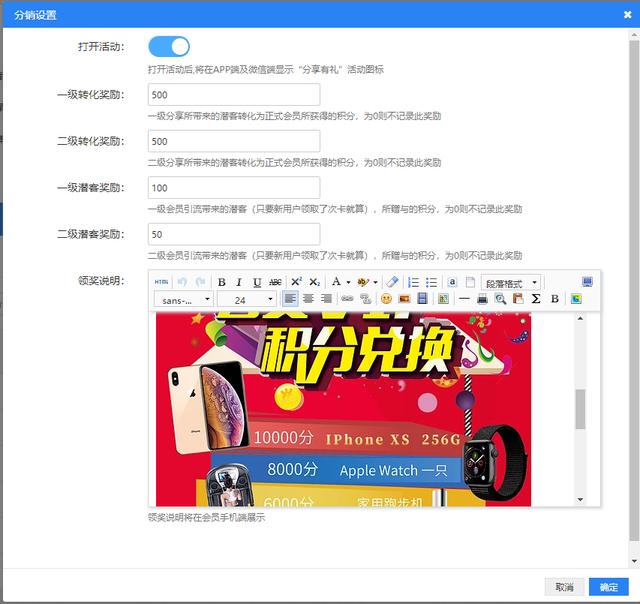The height and width of the screenshot is (604, 640).
Task: Click the 积分兑换 banner image in editor
Action: (343, 409)
